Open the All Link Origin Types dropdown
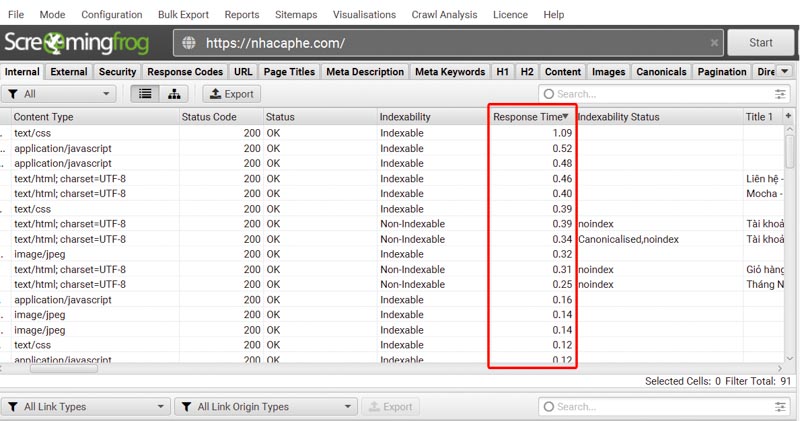This screenshot has width=800, height=421. [265, 407]
